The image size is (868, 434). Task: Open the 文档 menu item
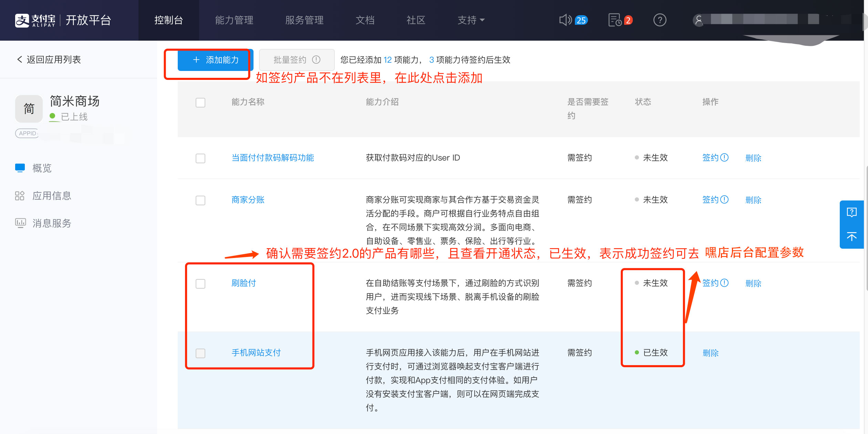(365, 20)
